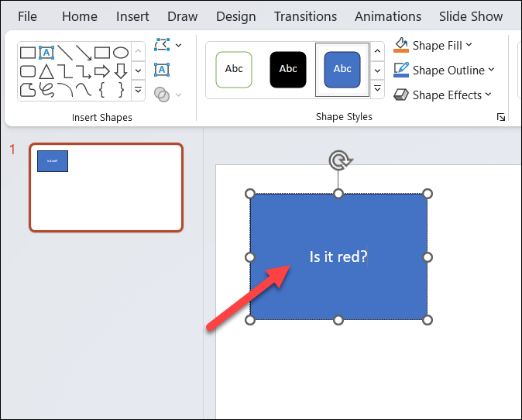Switch to the Design tab
Image resolution: width=522 pixels, height=420 pixels.
point(235,16)
